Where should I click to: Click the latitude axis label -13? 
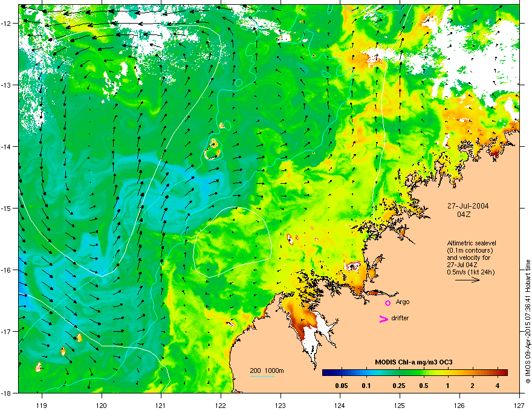pos(7,85)
